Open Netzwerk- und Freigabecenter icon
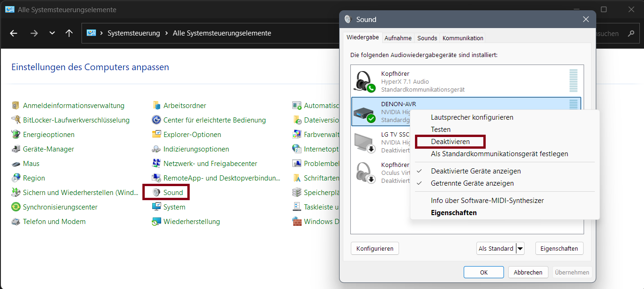 156,164
